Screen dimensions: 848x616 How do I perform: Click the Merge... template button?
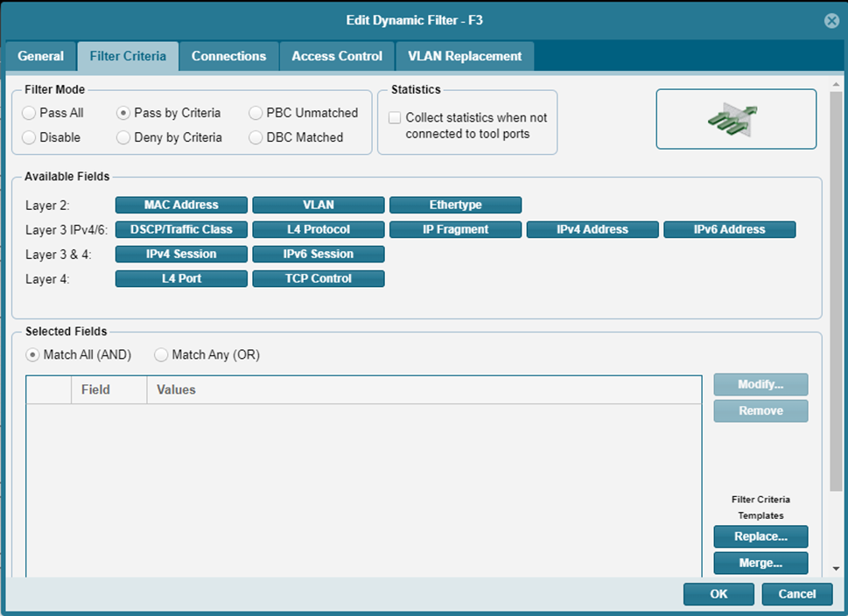[760, 563]
